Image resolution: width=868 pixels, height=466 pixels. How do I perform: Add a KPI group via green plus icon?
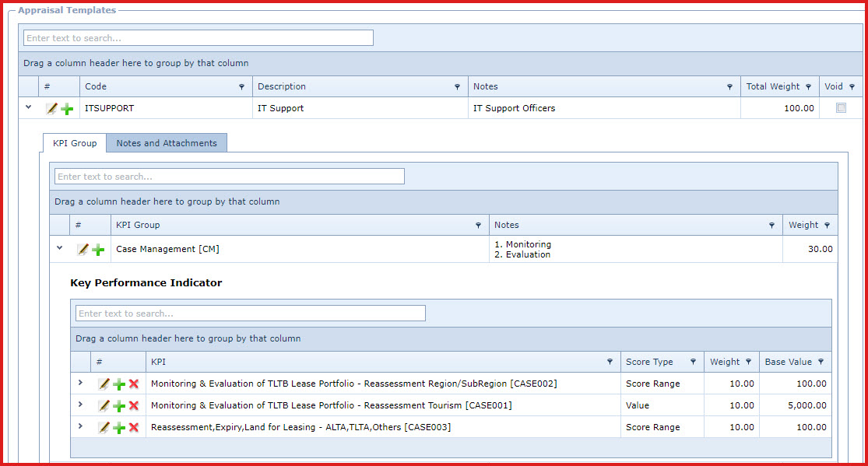point(98,250)
